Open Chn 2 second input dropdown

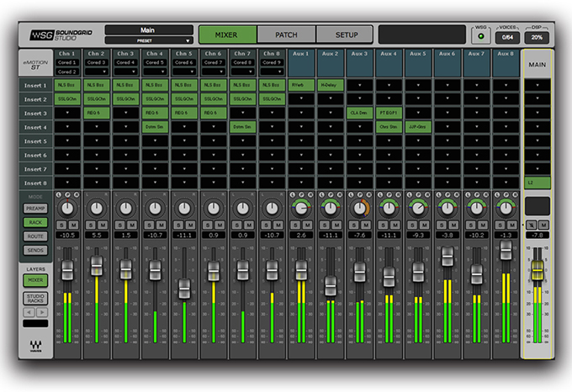pos(96,72)
